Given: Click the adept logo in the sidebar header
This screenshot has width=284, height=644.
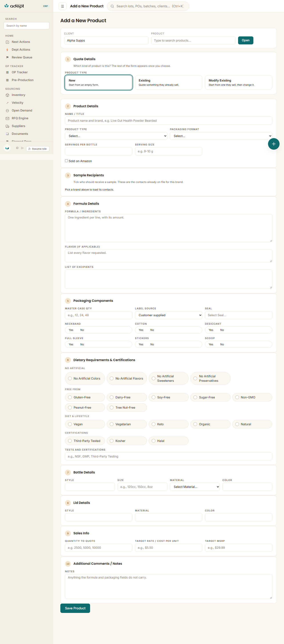Looking at the screenshot, I should (14, 6).
